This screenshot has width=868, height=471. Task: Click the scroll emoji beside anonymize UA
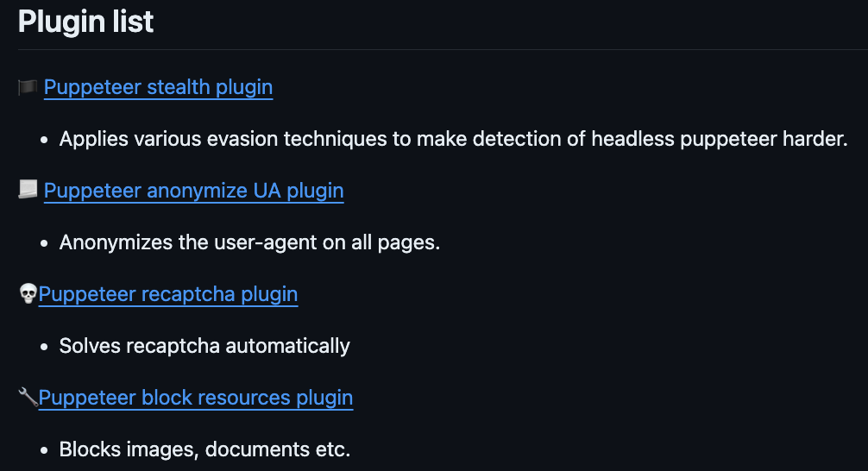coord(28,190)
